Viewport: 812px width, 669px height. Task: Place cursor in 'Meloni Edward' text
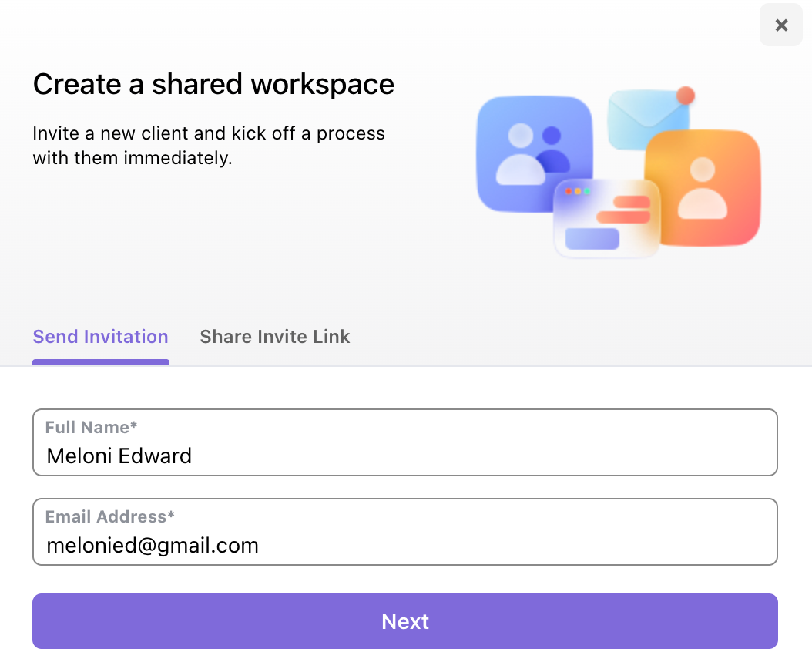pyautogui.click(x=119, y=456)
